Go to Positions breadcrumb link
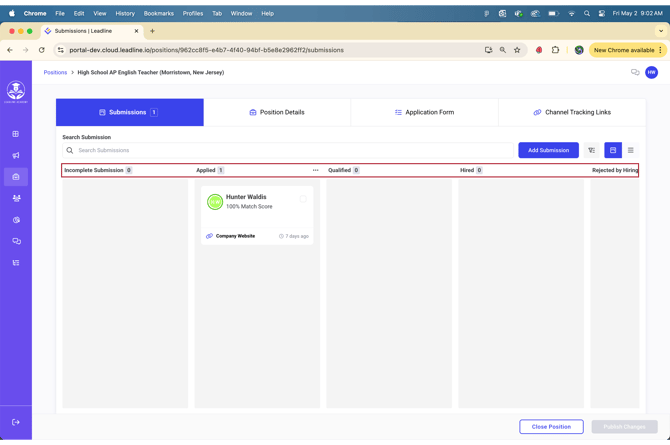Viewport: 670px width, 445px height. (55, 72)
